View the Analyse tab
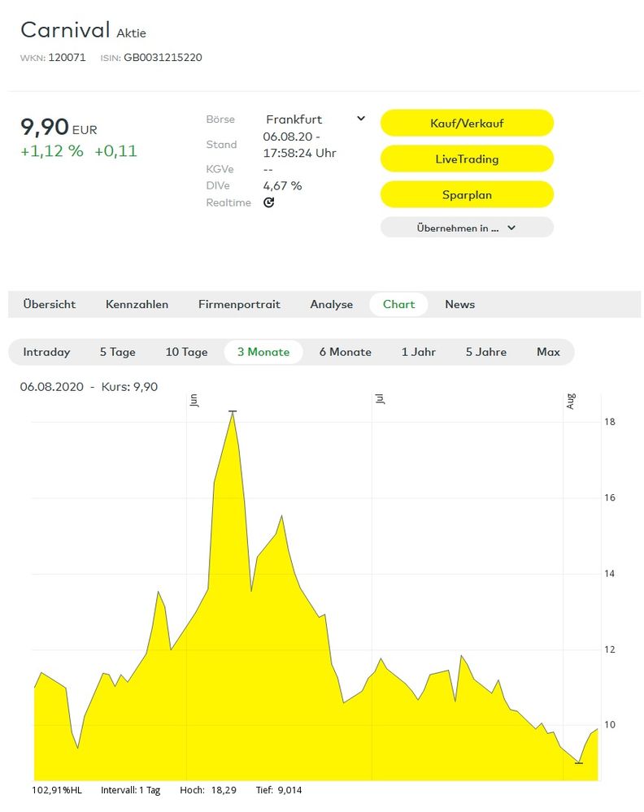 tap(331, 304)
